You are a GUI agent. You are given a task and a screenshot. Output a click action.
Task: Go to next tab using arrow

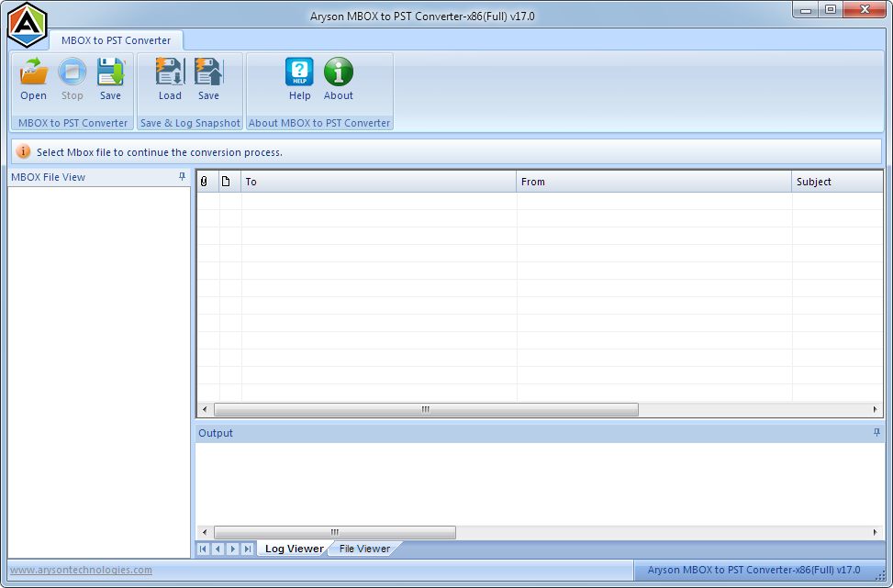pyautogui.click(x=232, y=549)
